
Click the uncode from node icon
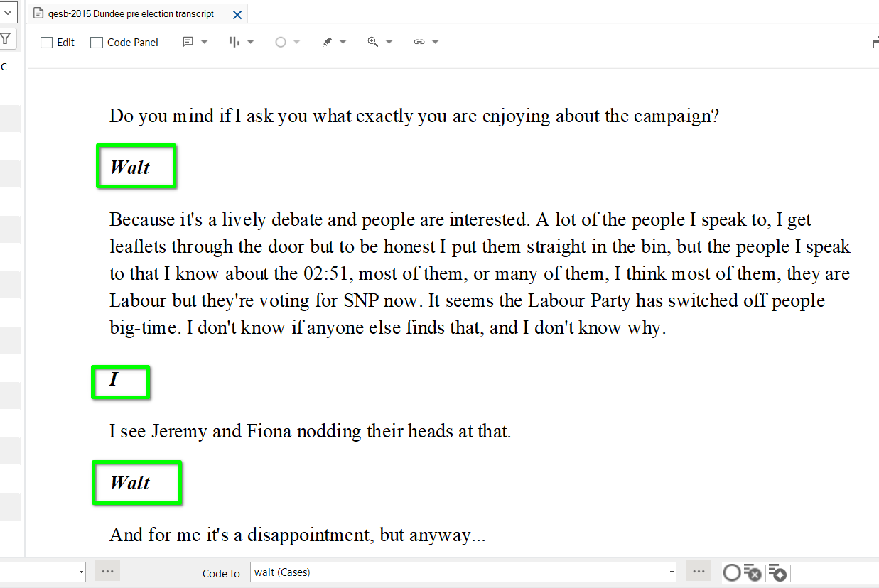point(753,572)
